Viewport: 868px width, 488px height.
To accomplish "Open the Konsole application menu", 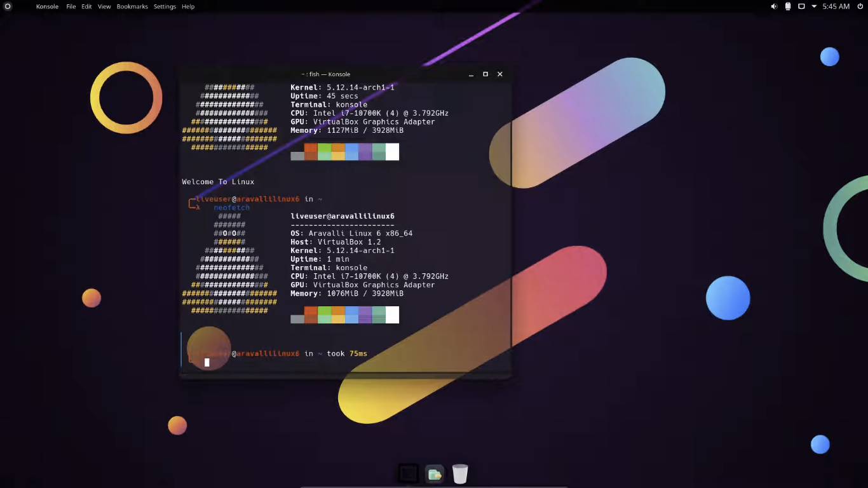I will click(48, 6).
